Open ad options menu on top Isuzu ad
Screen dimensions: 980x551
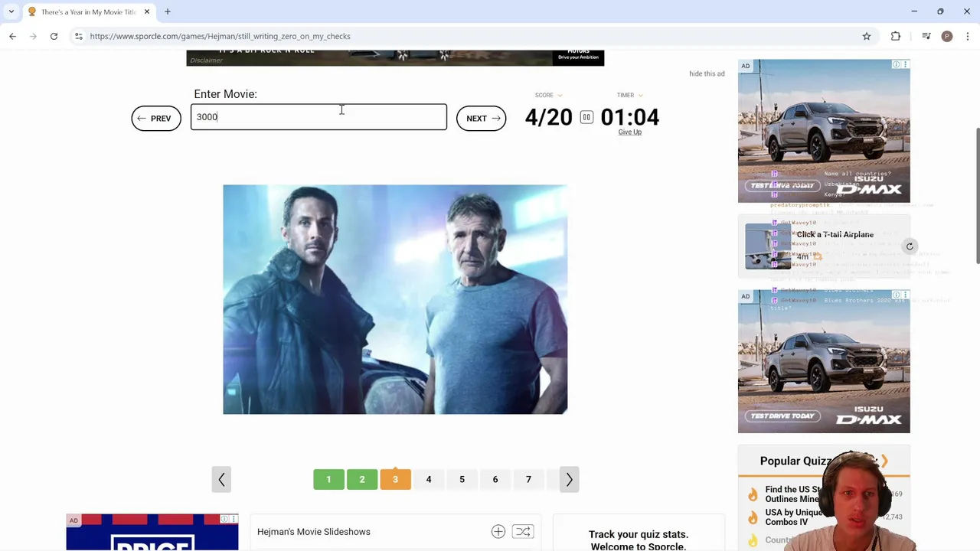click(x=905, y=64)
